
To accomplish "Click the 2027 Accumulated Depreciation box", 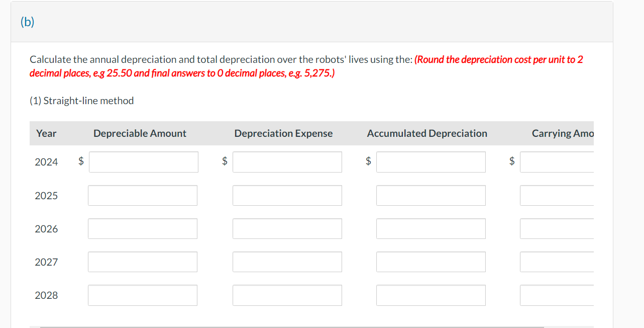I will pyautogui.click(x=431, y=262).
